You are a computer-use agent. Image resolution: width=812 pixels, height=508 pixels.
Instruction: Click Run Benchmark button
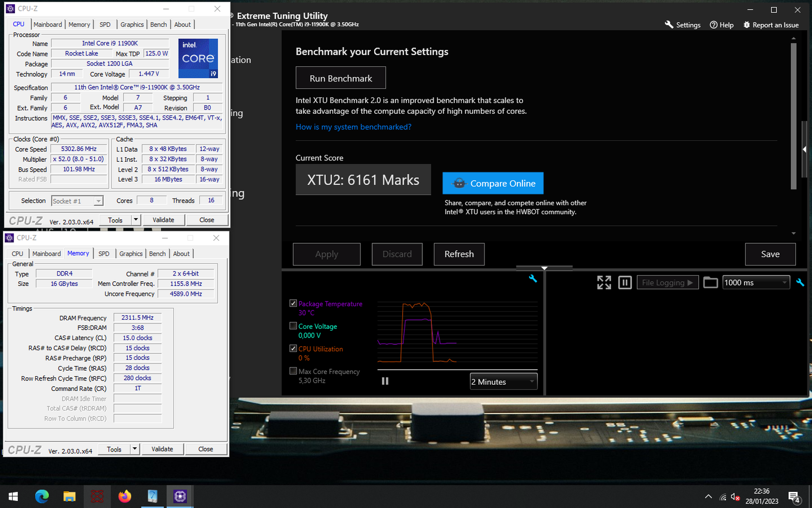pyautogui.click(x=341, y=78)
